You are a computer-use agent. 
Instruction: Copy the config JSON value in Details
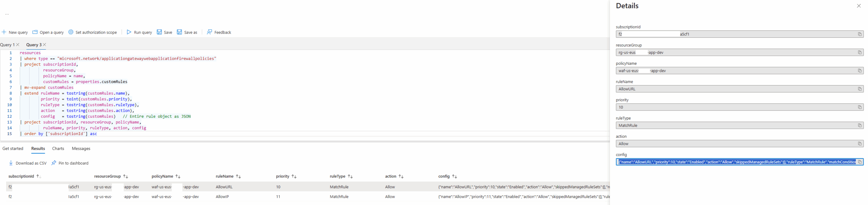(x=859, y=162)
